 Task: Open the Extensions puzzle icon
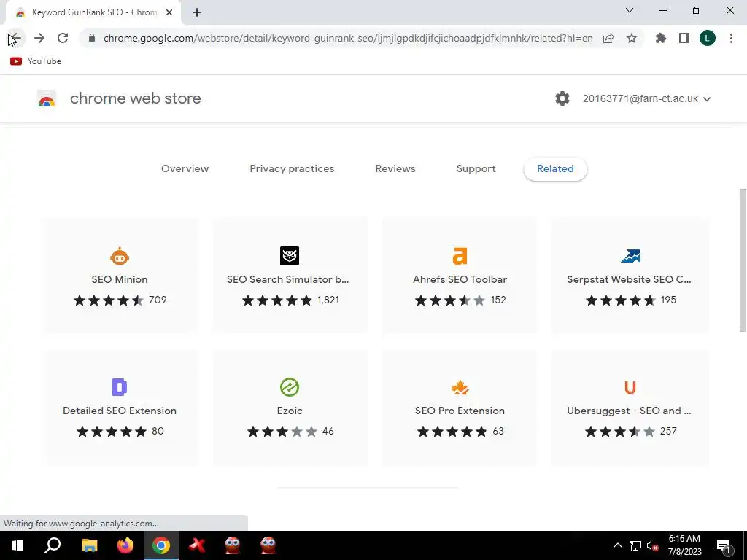coord(661,38)
